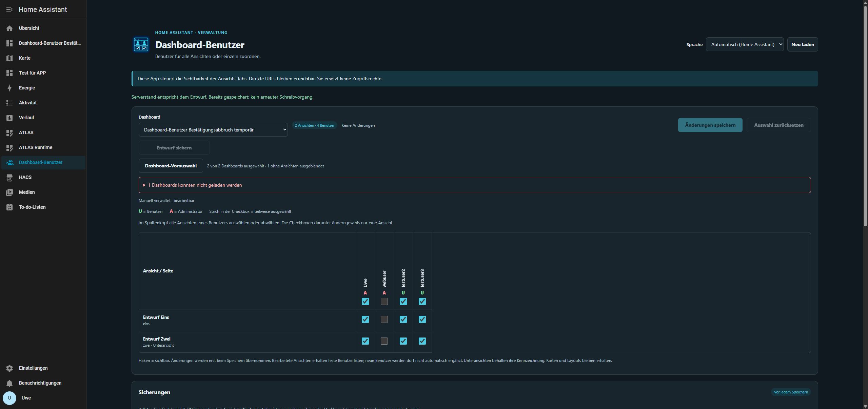
Task: Open Benachrichtigungen bell icon
Action: pos(9,383)
